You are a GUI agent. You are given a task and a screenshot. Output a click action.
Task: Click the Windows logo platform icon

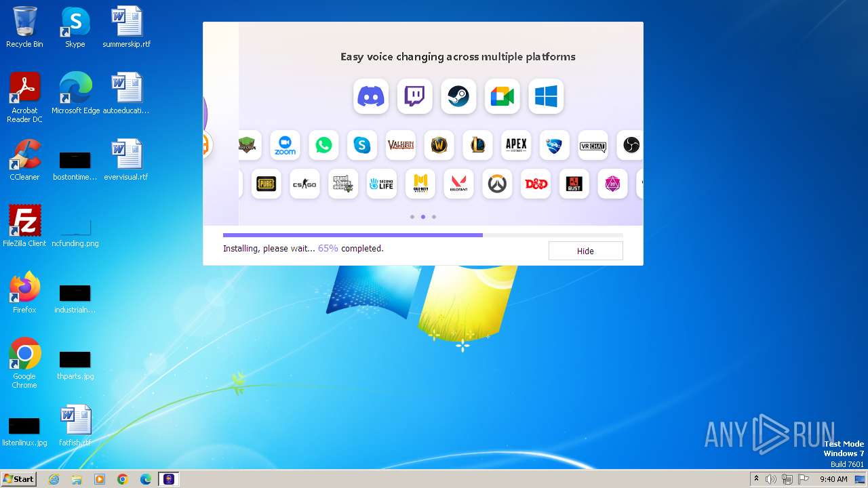(x=546, y=96)
